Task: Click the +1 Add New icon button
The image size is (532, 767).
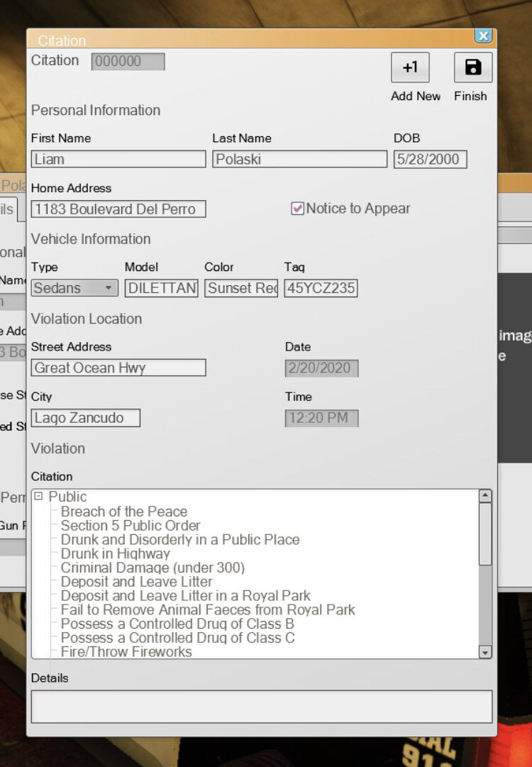Action: click(410, 68)
